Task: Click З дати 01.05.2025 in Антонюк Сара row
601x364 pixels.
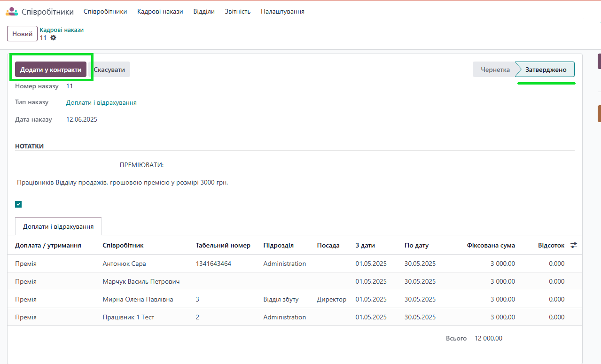Action: [x=371, y=263]
